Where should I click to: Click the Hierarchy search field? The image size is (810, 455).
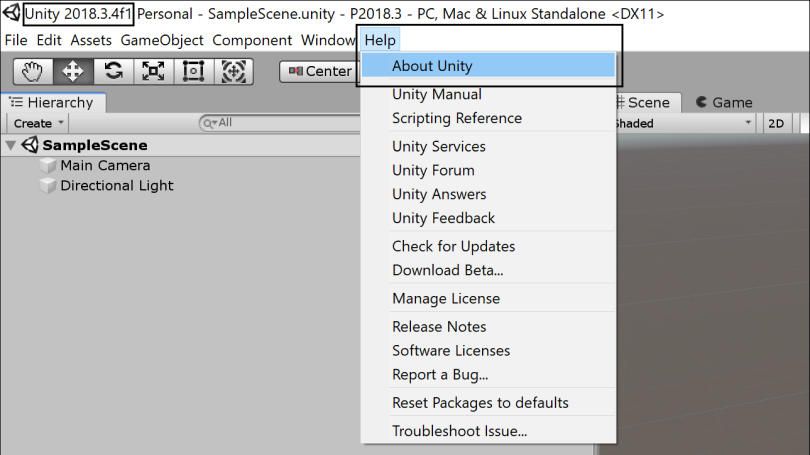click(280, 123)
